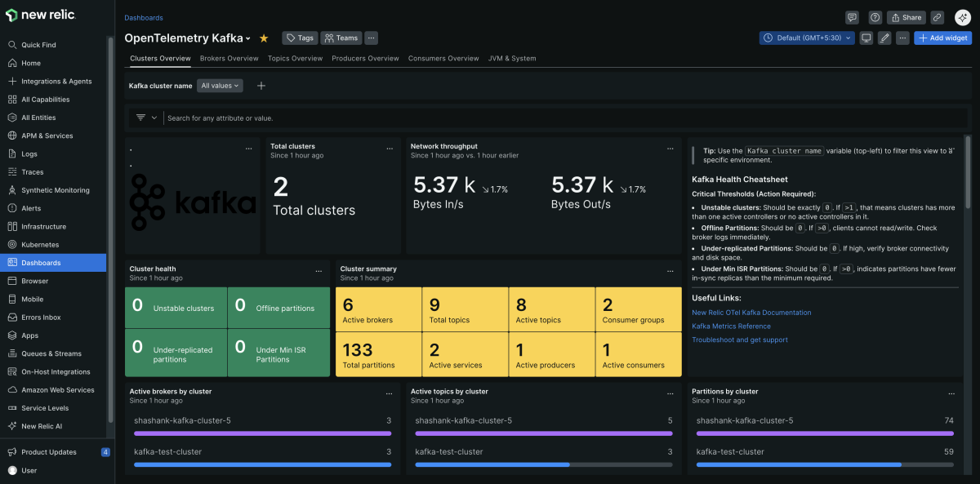The height and width of the screenshot is (484, 980).
Task: Copy the dashboard permalink using link icon
Action: pyautogui.click(x=938, y=17)
